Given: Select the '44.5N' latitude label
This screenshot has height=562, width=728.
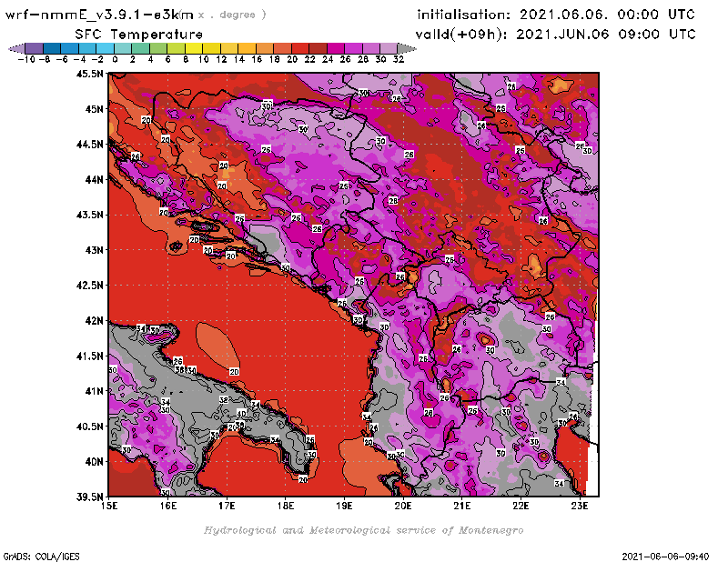Looking at the screenshot, I should (89, 145).
